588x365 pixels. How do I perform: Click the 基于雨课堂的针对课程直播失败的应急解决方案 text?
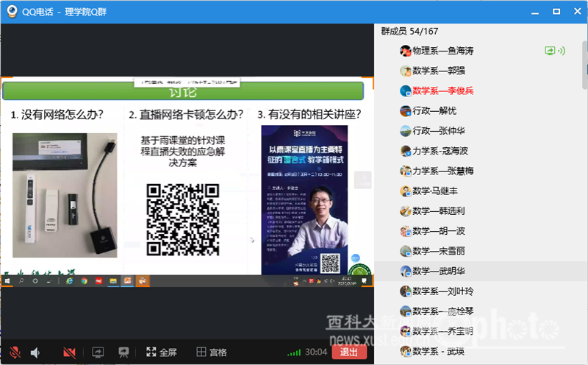[x=182, y=152]
